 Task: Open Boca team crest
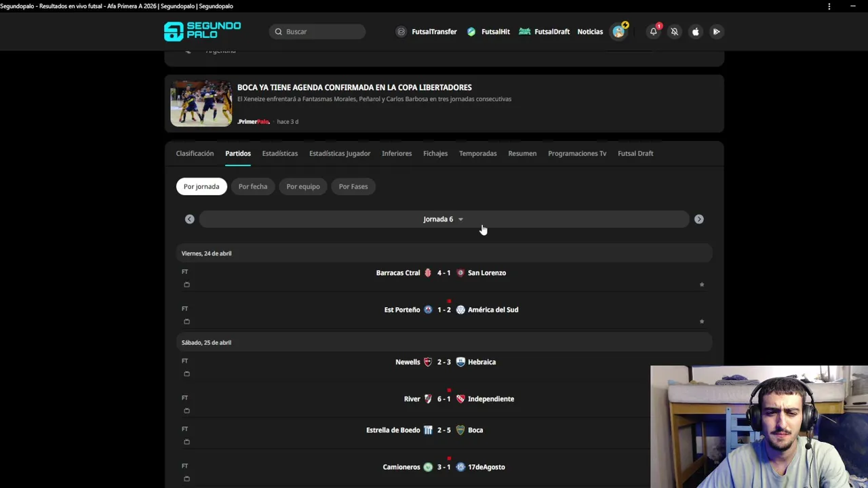click(x=460, y=430)
